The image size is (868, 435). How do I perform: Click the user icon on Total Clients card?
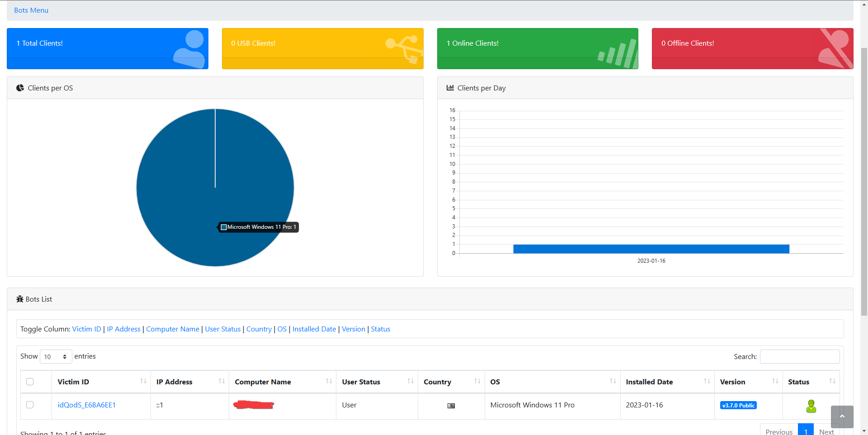pos(189,49)
